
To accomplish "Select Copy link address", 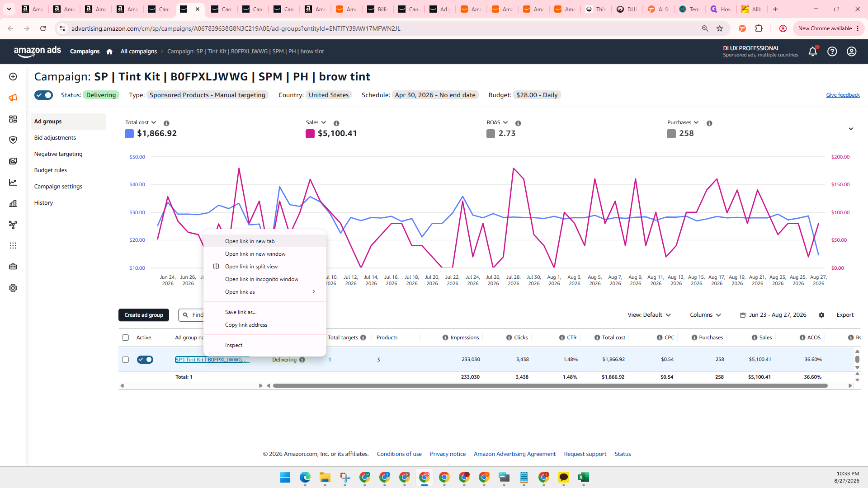I will coord(265,325).
